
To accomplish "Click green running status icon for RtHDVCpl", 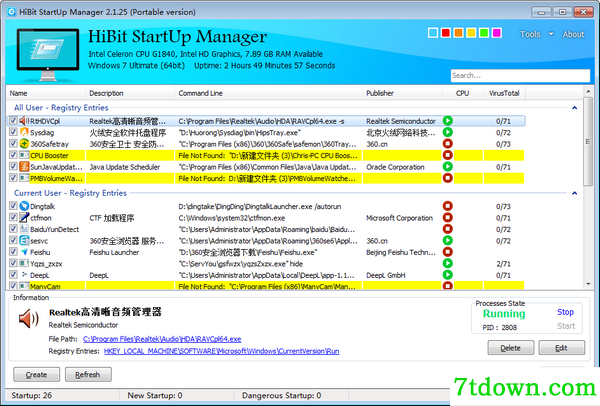I will point(448,121).
